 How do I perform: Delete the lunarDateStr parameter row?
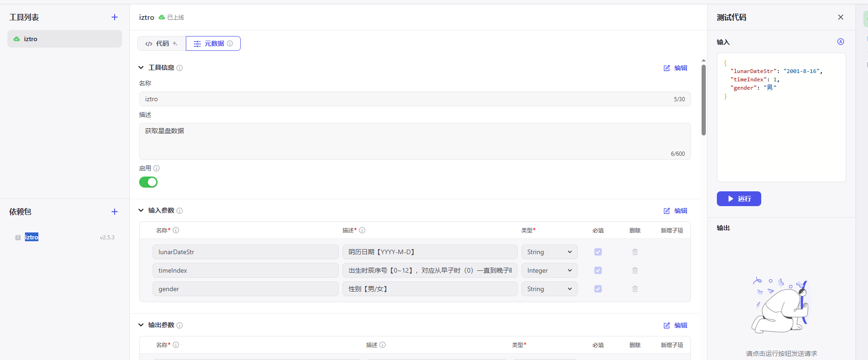[x=635, y=252]
